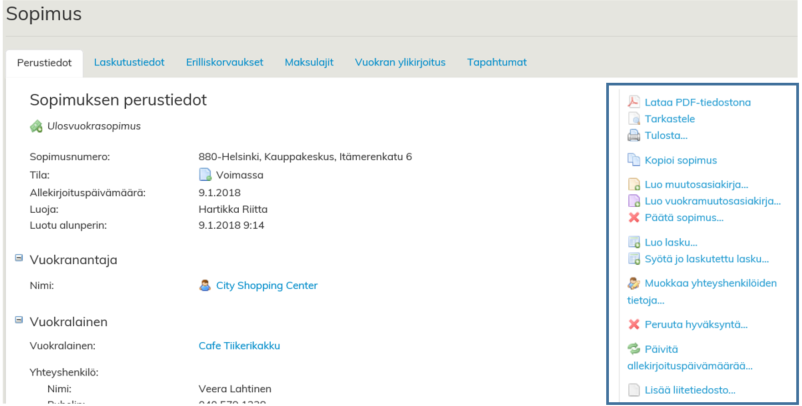Click the red X icon beside Peruuta hyväksyntä
The width and height of the screenshot is (802, 406).
pos(633,324)
